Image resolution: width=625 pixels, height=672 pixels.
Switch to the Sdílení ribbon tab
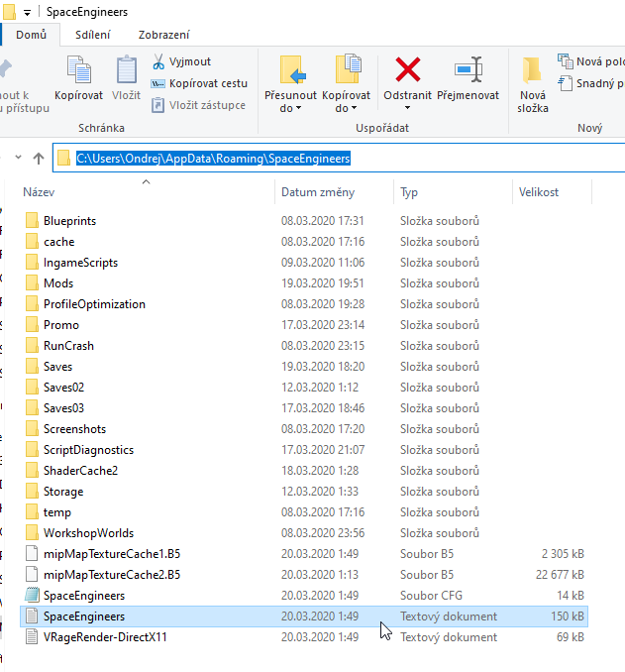92,35
